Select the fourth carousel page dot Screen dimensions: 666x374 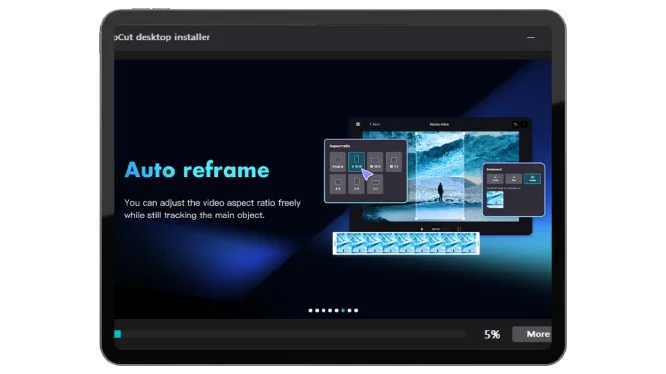click(330, 310)
